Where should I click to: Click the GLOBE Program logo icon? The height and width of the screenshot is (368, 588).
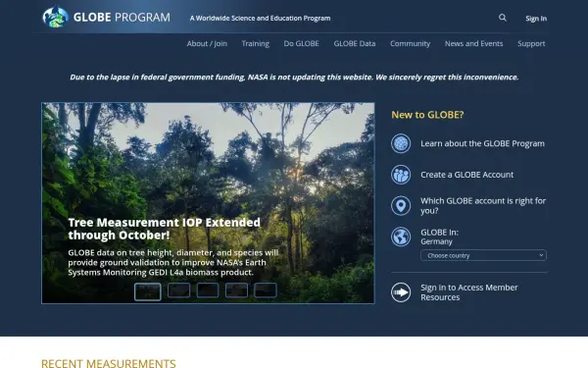[56, 17]
